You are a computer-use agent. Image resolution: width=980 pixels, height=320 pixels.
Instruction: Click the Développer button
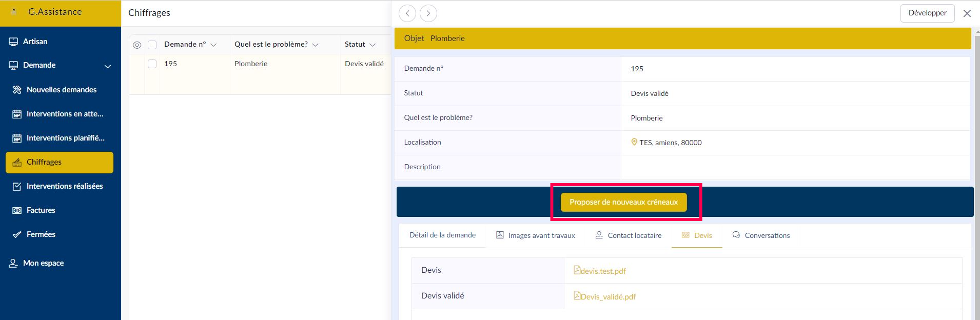click(927, 13)
